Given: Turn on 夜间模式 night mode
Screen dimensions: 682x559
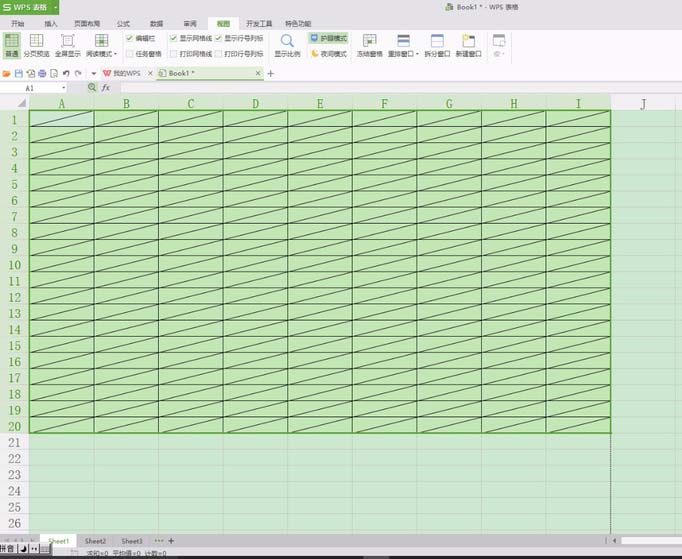Looking at the screenshot, I should tap(328, 53).
